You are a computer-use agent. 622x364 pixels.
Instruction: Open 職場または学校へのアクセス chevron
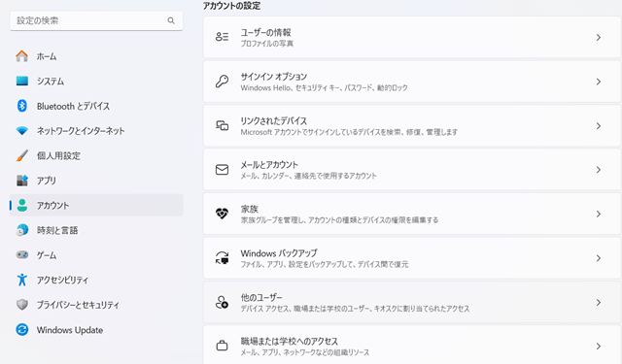pos(599,347)
